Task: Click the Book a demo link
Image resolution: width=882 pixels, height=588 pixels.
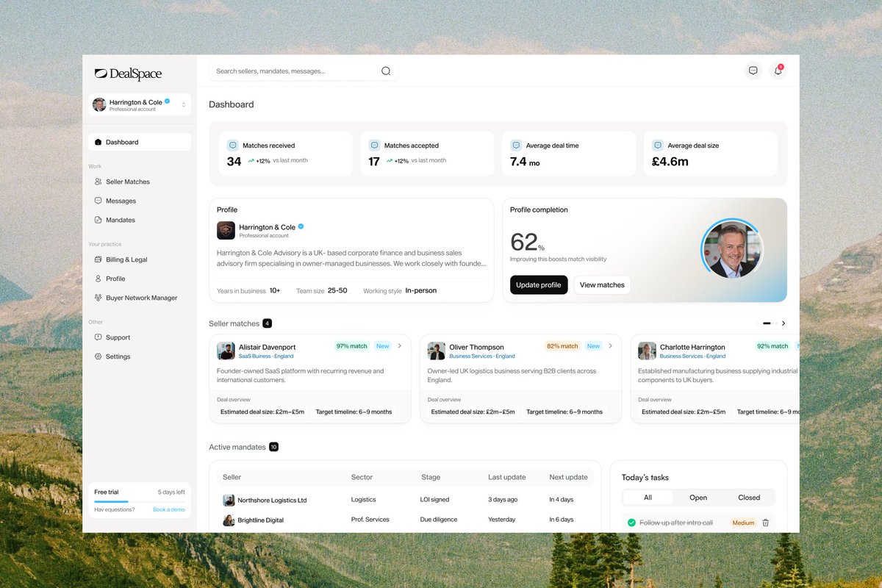Action: tap(169, 509)
